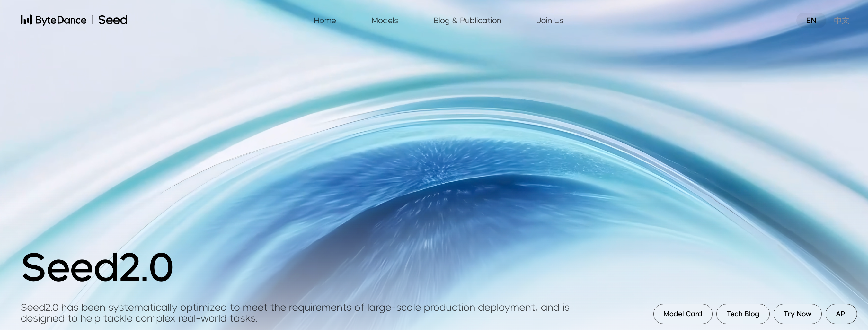Go to the Home page
Image resolution: width=868 pixels, height=330 pixels.
324,21
